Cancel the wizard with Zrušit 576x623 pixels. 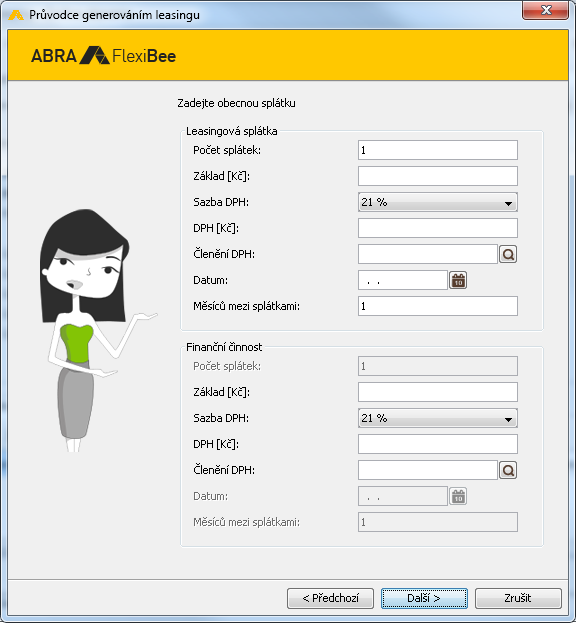coord(518,598)
